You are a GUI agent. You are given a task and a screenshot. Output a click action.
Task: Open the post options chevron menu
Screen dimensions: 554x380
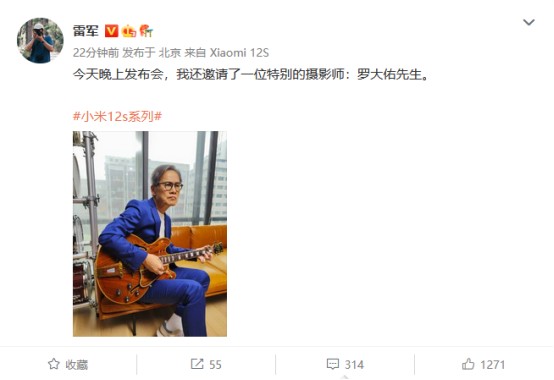coord(529,23)
